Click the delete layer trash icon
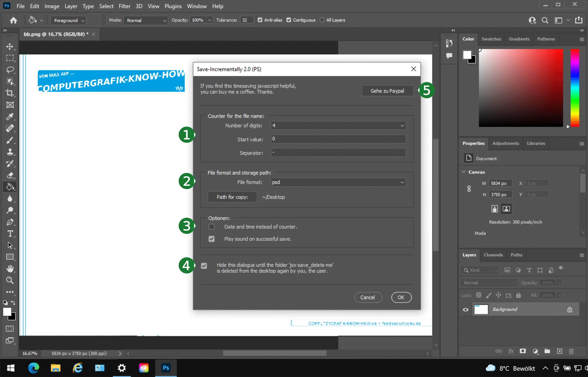Viewport: 588px width, 377px height. point(571,351)
